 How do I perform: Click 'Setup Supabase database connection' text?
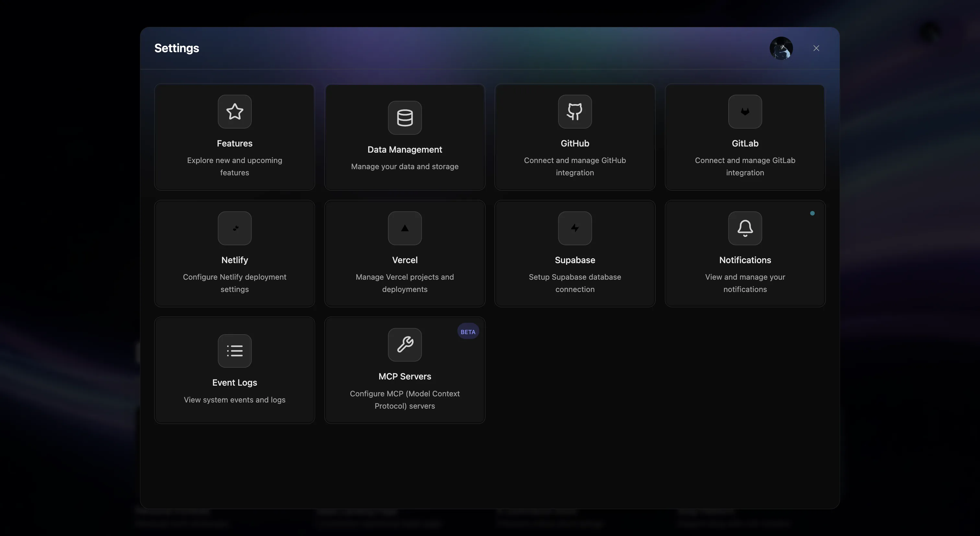(x=575, y=283)
